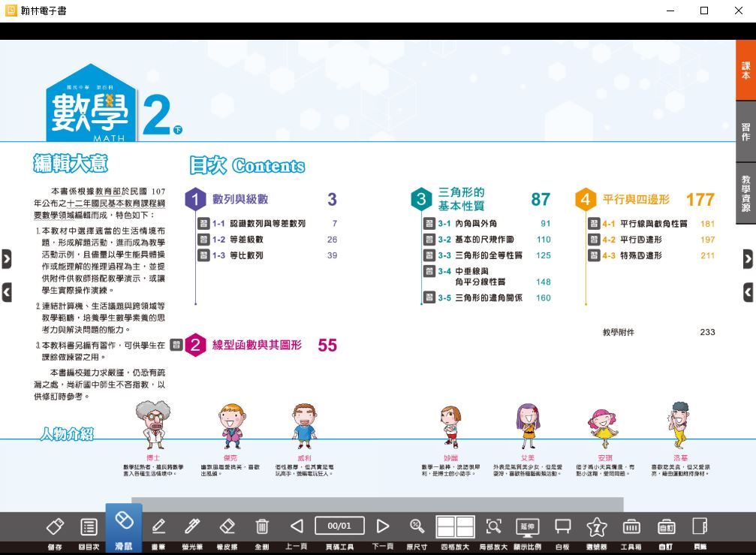Select the Mouse (滑鼠) pointer tool
The height and width of the screenshot is (555, 756).
[123, 521]
